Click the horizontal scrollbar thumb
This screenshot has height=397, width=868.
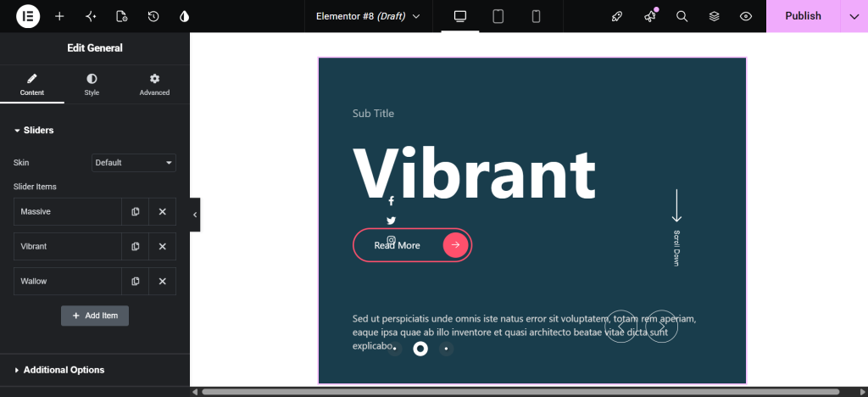click(x=522, y=392)
